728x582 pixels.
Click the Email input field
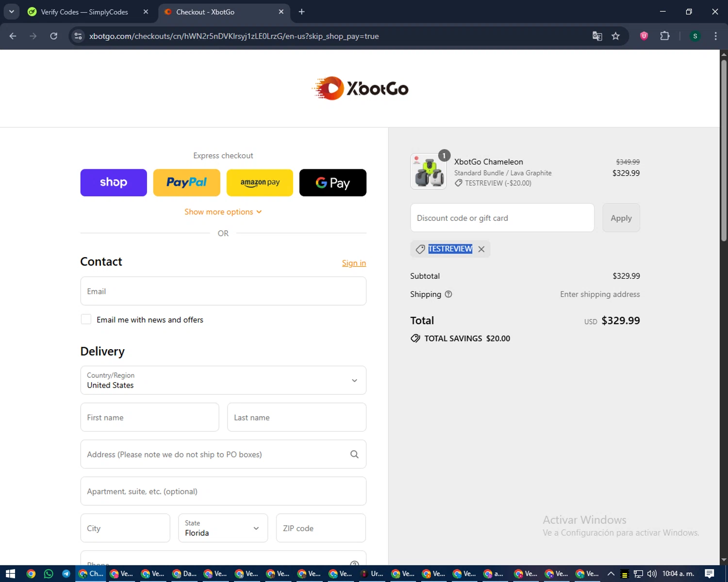pos(223,291)
